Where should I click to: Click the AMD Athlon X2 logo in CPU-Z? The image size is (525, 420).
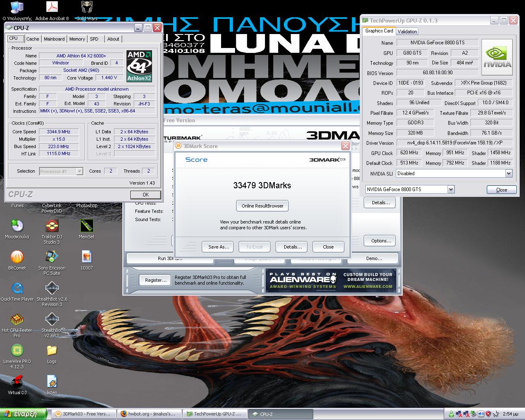[x=139, y=66]
